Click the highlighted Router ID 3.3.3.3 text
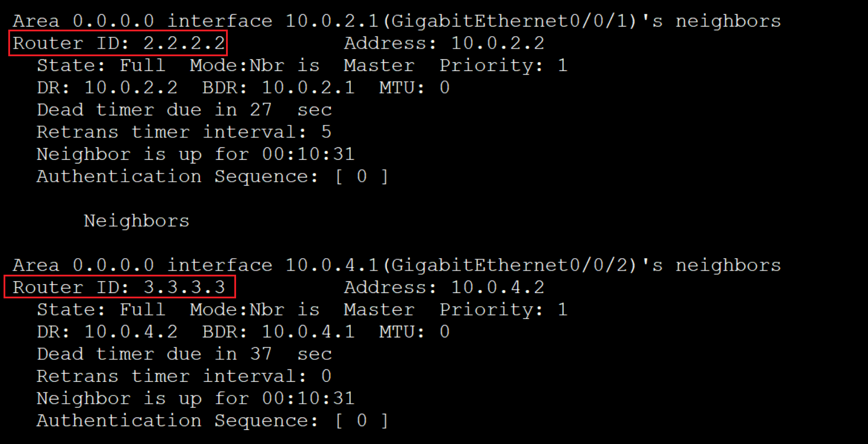 [118, 288]
